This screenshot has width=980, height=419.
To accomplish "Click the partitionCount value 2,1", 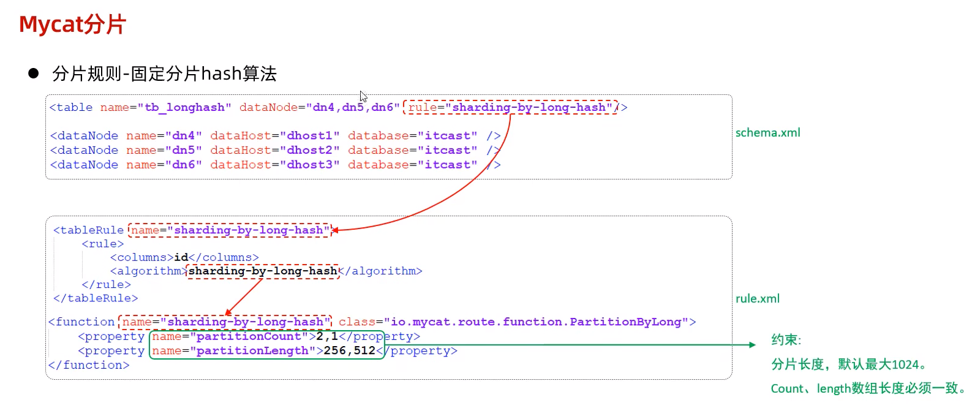I will (327, 336).
